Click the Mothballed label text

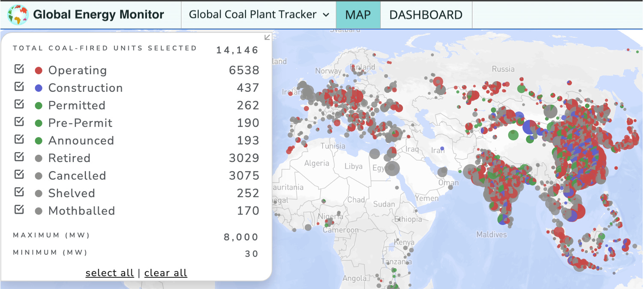click(82, 210)
